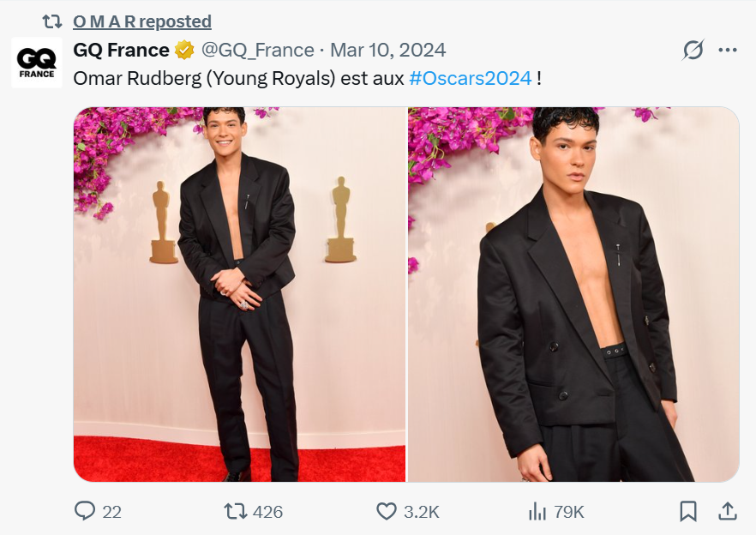Open the right close-up photo

573,294
